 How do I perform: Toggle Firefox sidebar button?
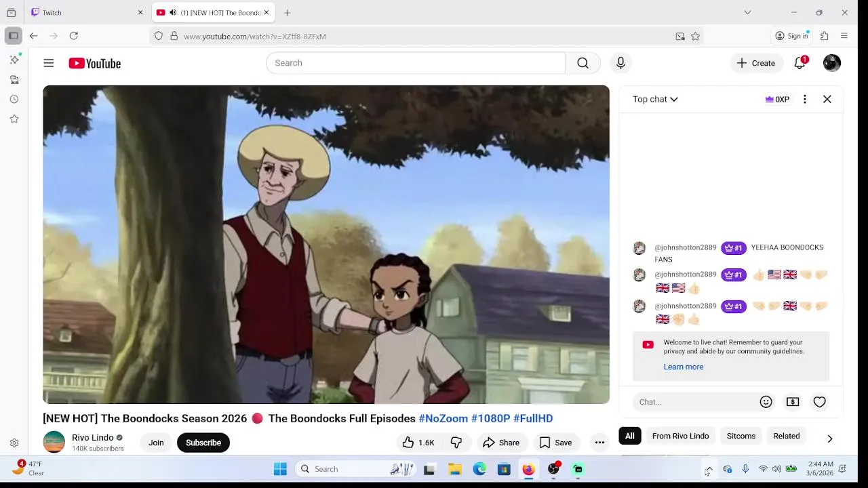point(13,36)
